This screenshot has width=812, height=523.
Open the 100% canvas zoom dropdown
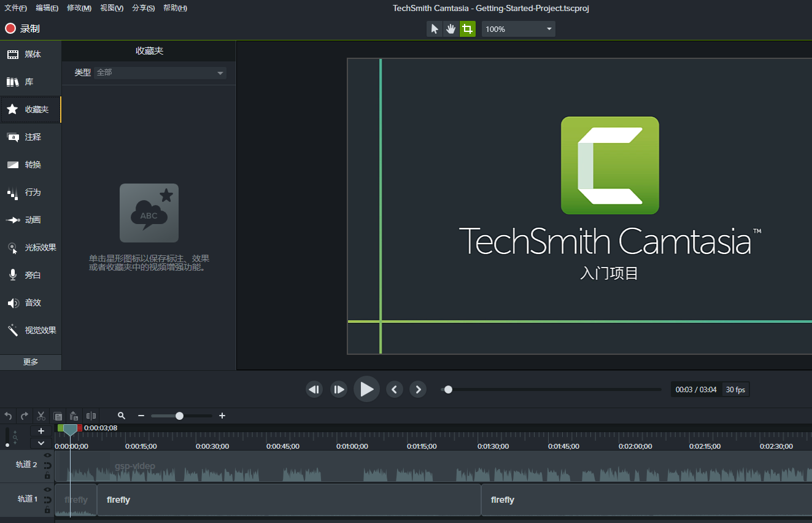point(518,29)
